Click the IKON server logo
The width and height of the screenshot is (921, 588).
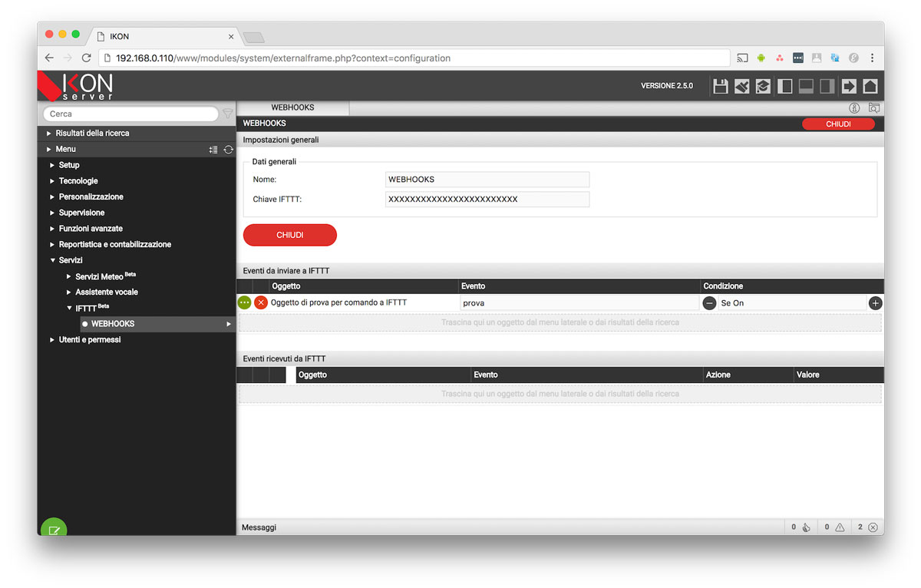76,86
